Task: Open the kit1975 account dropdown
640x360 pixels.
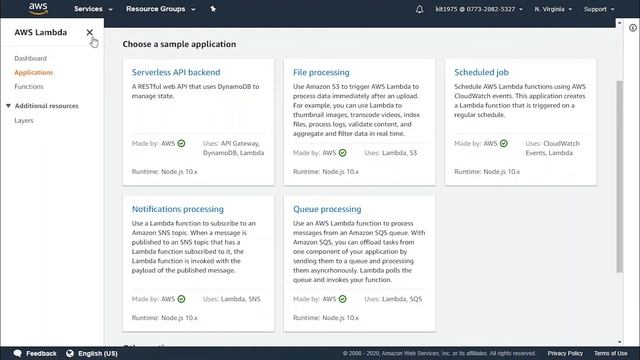Action: tap(479, 9)
